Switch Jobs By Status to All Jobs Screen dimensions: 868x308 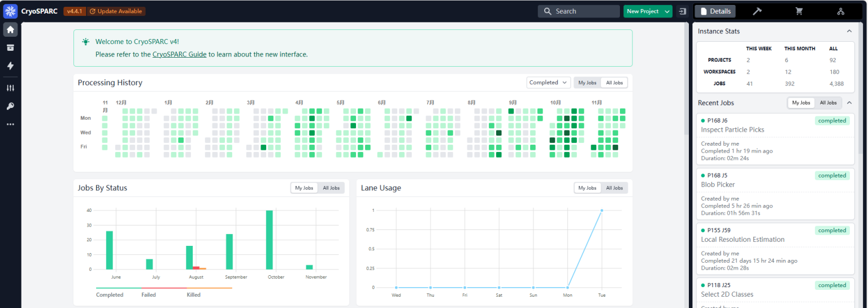pyautogui.click(x=331, y=188)
